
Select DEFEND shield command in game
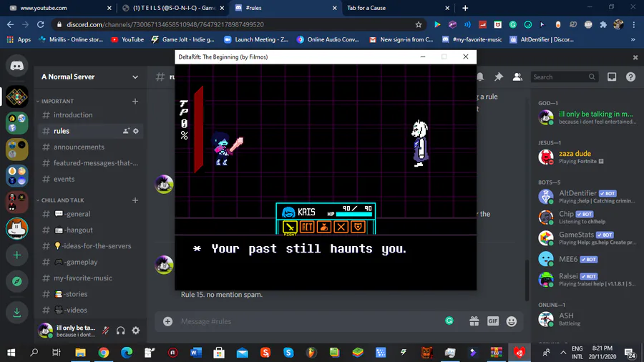358,227
